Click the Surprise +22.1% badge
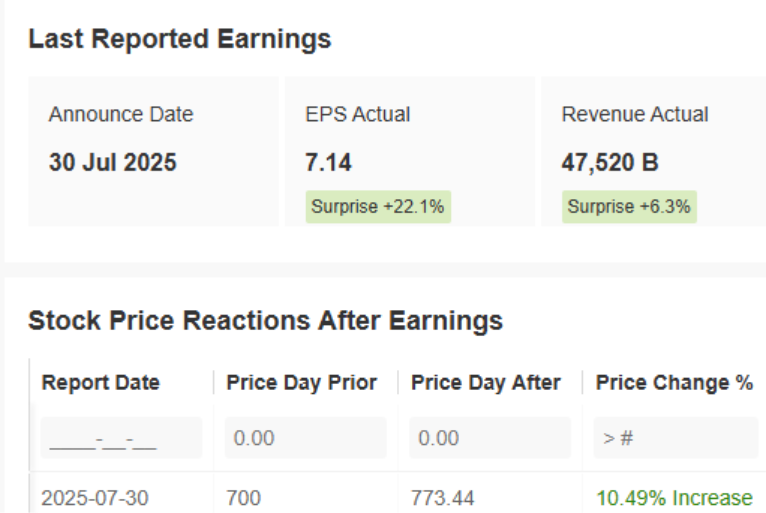Screen dimensions: 766x513 378,207
